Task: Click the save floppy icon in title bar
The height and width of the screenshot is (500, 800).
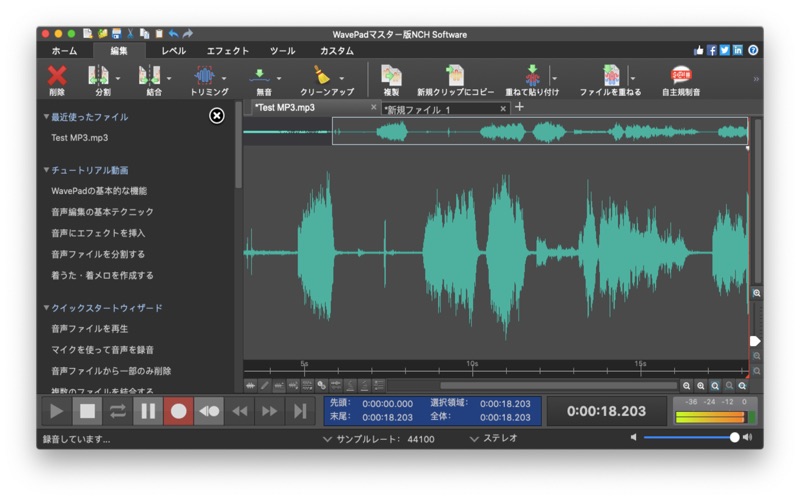Action: (117, 34)
